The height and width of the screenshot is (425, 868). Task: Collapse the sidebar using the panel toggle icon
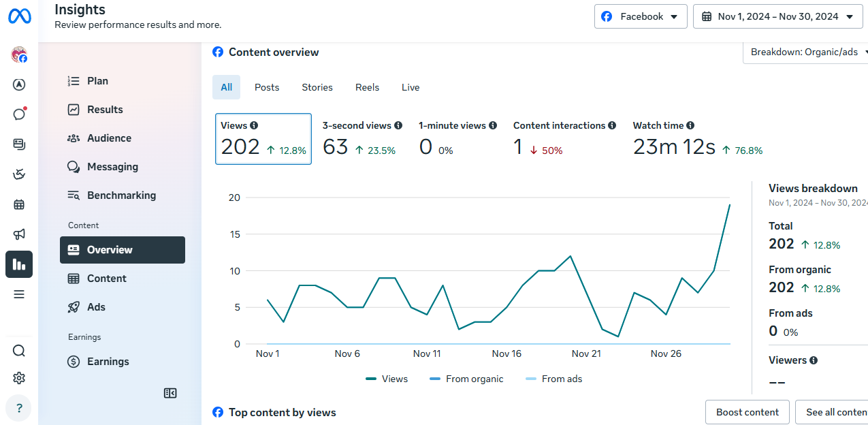pyautogui.click(x=170, y=393)
